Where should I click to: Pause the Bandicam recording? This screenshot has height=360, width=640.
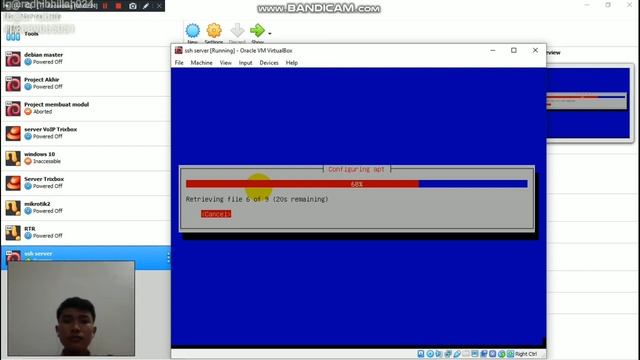[105, 6]
